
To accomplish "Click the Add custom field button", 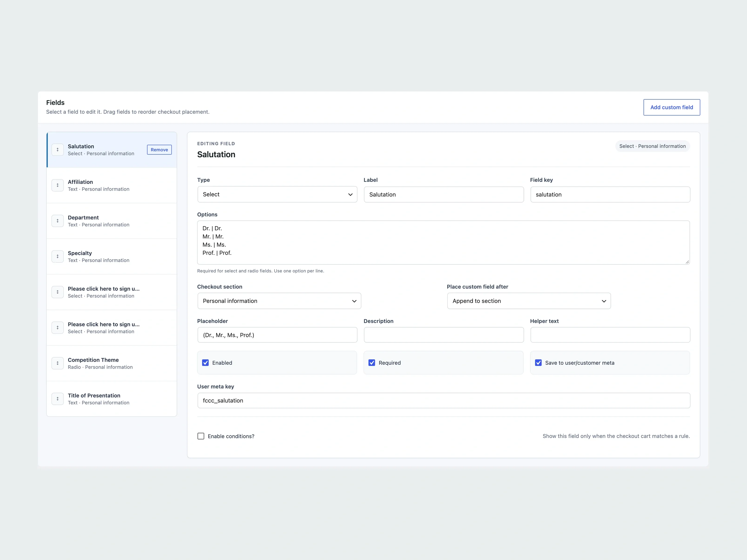I will click(671, 107).
